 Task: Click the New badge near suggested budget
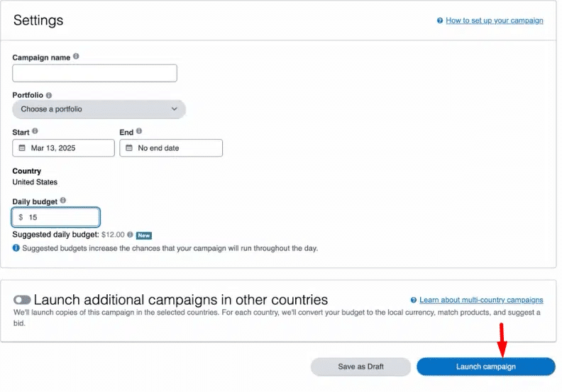[144, 235]
